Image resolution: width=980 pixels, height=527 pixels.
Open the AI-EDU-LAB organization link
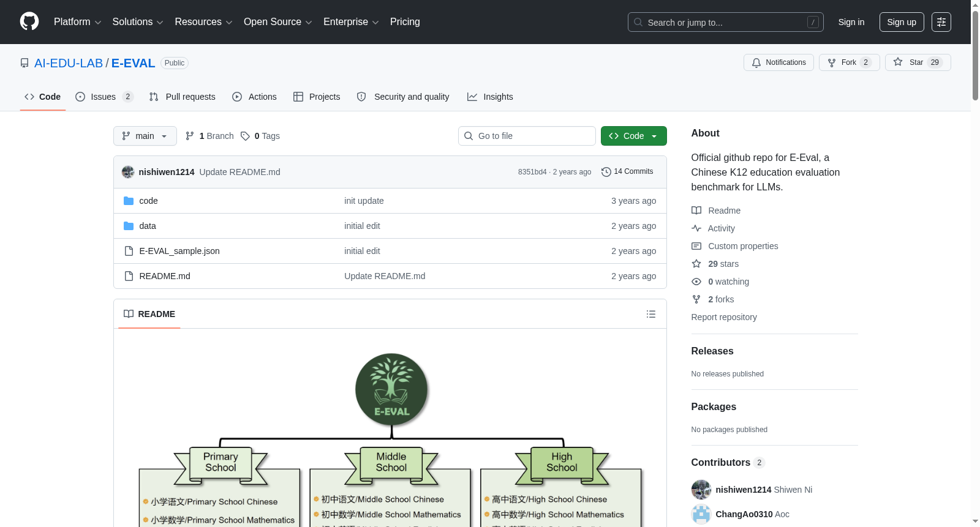point(69,63)
